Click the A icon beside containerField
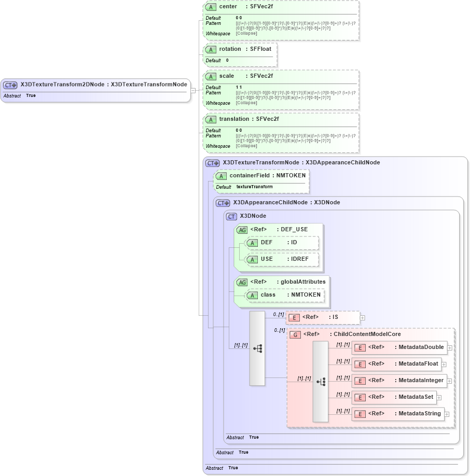The image size is (470, 476). [x=221, y=176]
